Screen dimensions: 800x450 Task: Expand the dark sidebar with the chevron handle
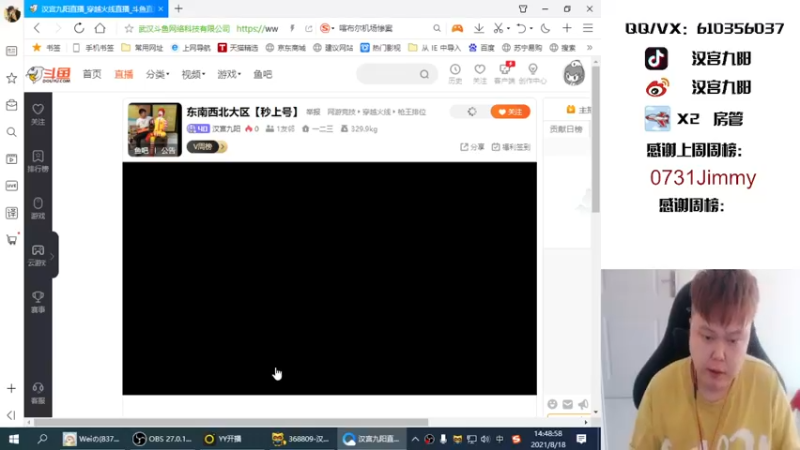pos(53,256)
